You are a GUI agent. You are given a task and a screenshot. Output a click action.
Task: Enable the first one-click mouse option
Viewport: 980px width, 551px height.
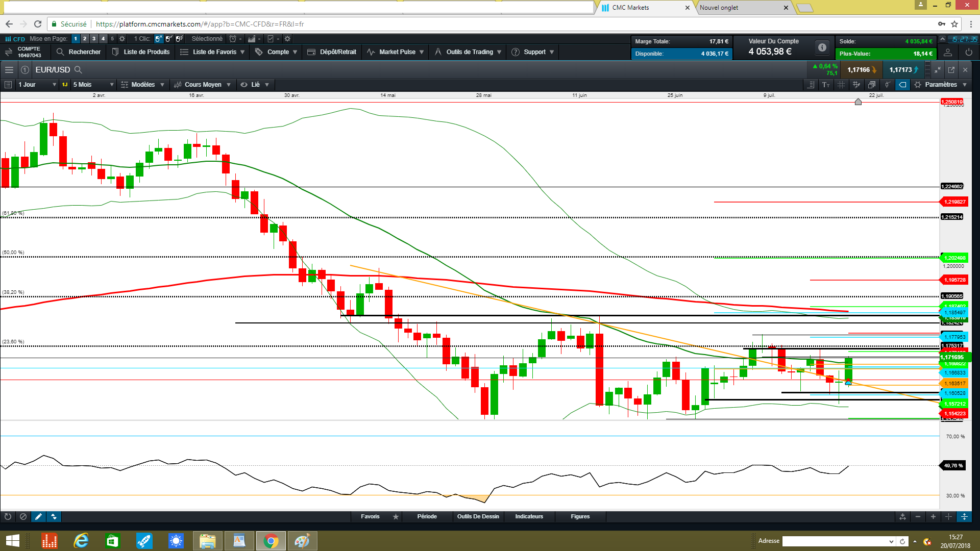(159, 39)
